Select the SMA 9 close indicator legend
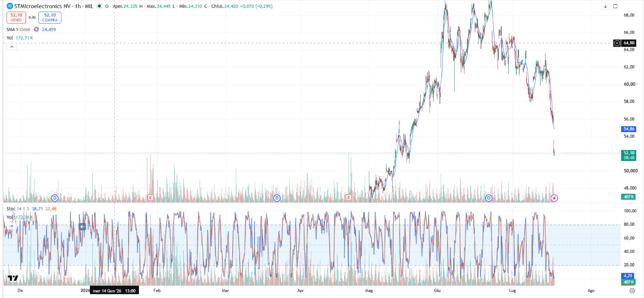Viewport: 644px width, 298px height. pyautogui.click(x=18, y=29)
